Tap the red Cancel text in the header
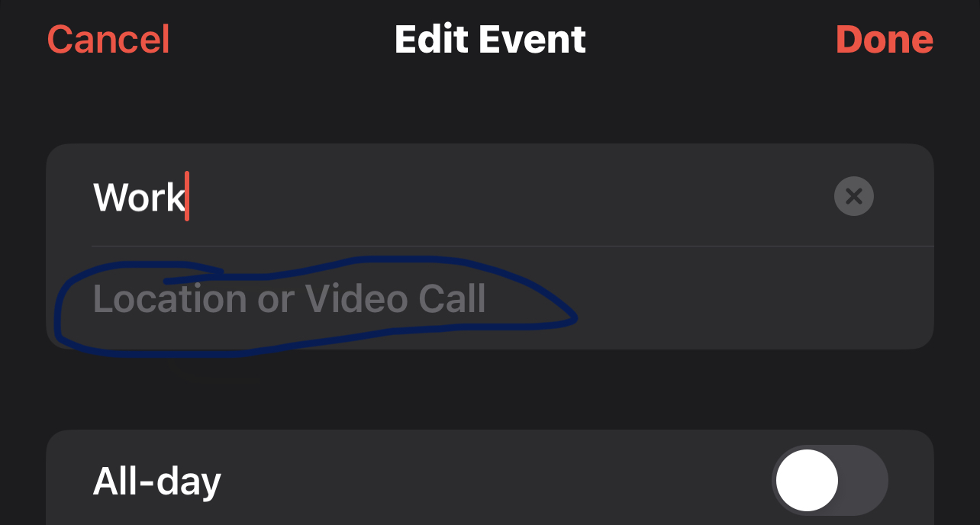Image resolution: width=980 pixels, height=525 pixels. 108,40
